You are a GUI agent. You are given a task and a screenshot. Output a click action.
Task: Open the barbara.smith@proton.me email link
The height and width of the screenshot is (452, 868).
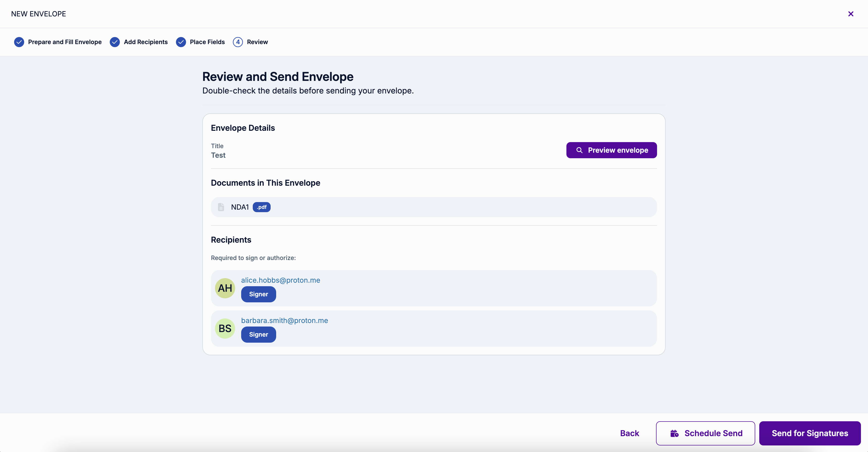[284, 320]
